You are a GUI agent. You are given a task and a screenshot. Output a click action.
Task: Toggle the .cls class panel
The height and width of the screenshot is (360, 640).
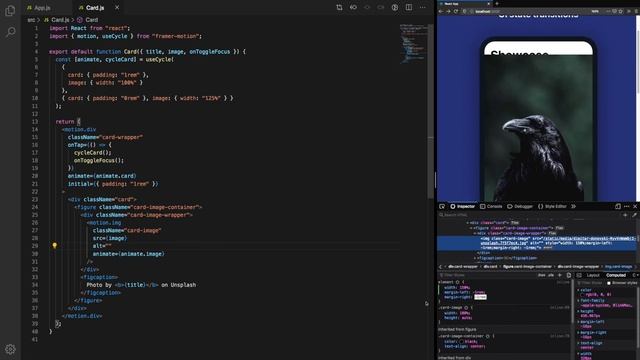point(551,276)
